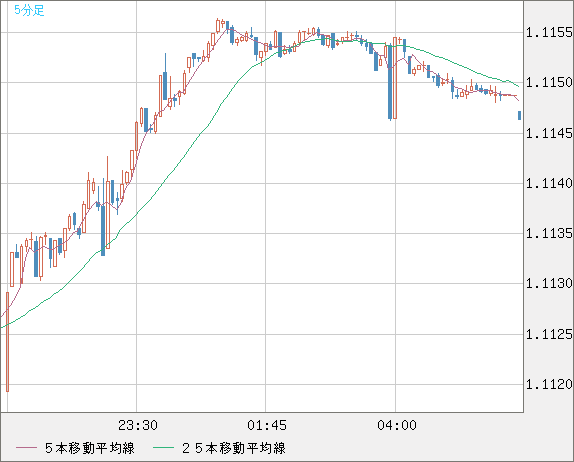574x462 pixels.
Task: Click the 25本移動平均線 legend text
Action: click(x=234, y=448)
